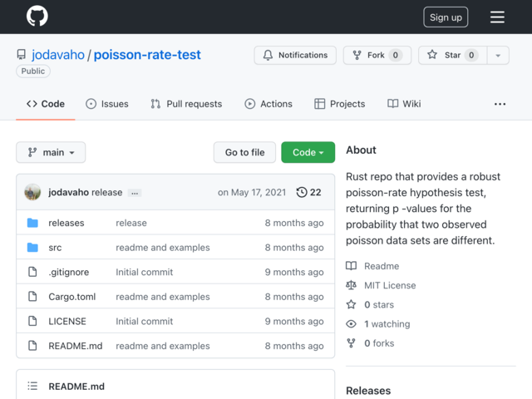Image resolution: width=532 pixels, height=399 pixels.
Task: Switch to the Issues tab
Action: click(107, 104)
